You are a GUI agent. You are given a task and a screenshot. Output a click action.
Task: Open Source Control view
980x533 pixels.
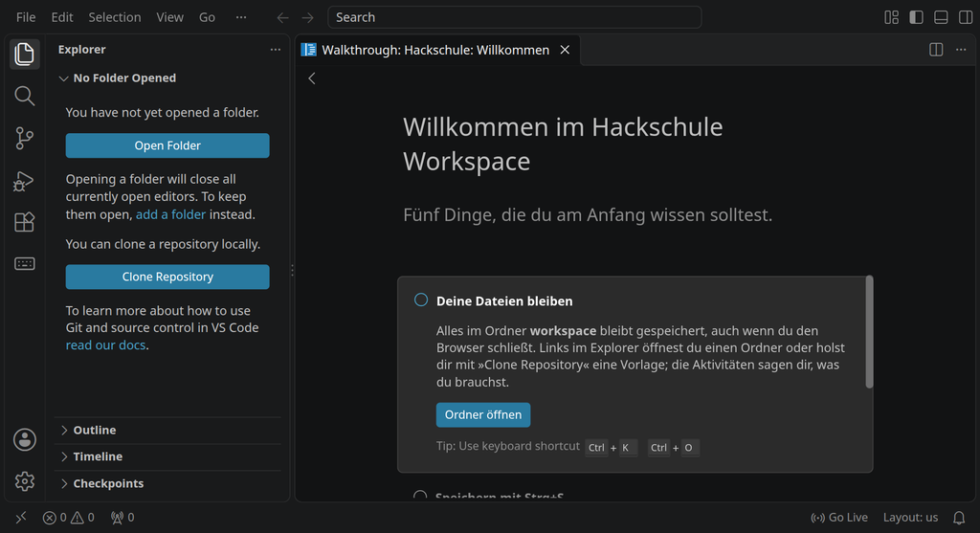(24, 138)
